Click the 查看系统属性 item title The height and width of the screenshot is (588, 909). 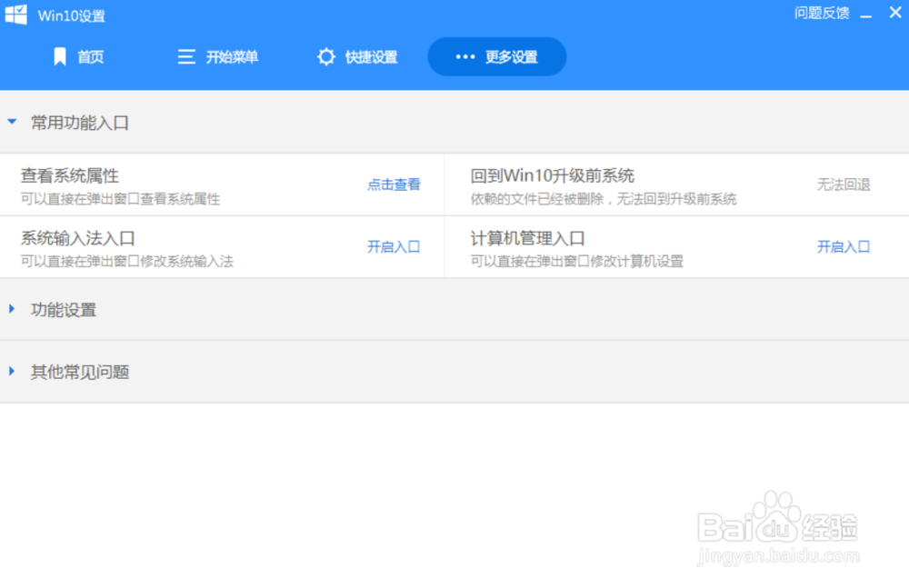[x=70, y=175]
